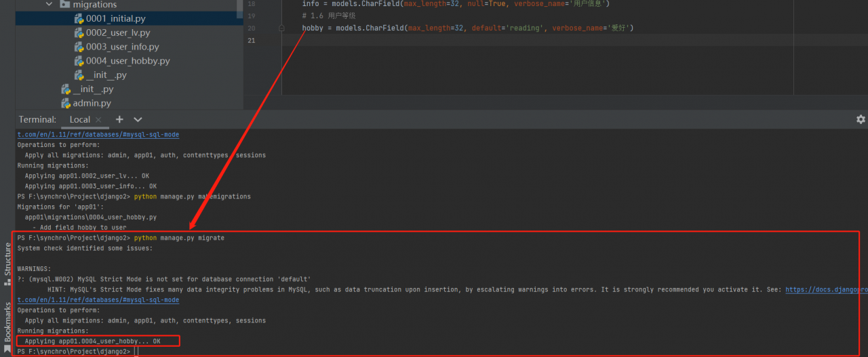
Task: Add a new terminal session with plus
Action: pos(119,119)
